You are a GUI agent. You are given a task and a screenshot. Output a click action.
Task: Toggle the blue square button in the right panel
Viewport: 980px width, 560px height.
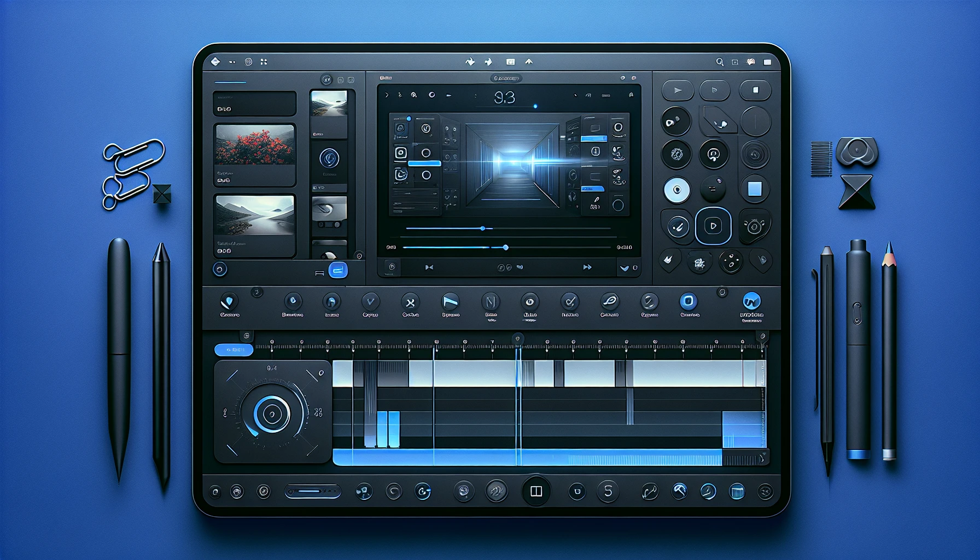tap(755, 189)
